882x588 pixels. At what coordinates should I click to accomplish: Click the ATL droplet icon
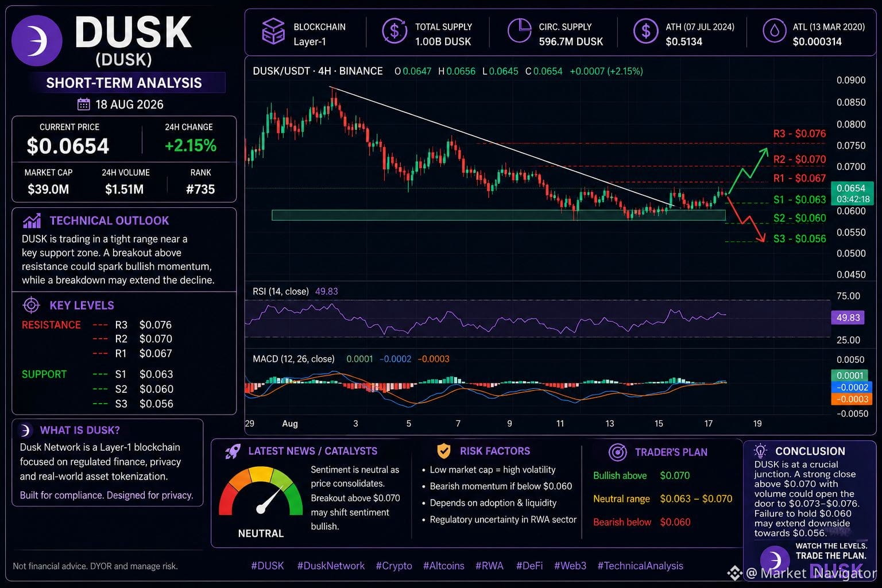click(774, 31)
